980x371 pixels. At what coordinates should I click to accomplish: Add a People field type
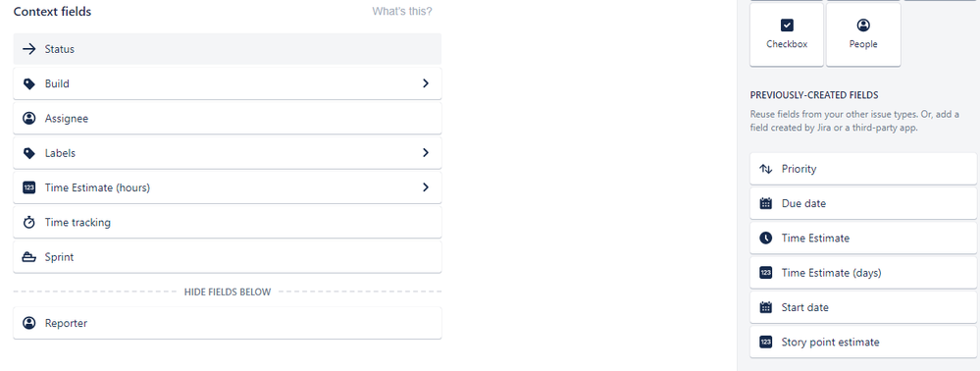click(863, 33)
